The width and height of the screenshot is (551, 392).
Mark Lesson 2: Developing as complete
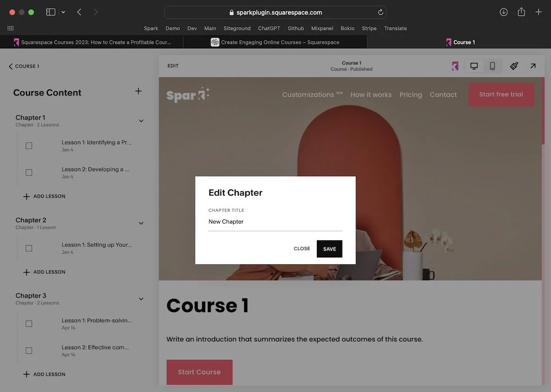click(29, 172)
